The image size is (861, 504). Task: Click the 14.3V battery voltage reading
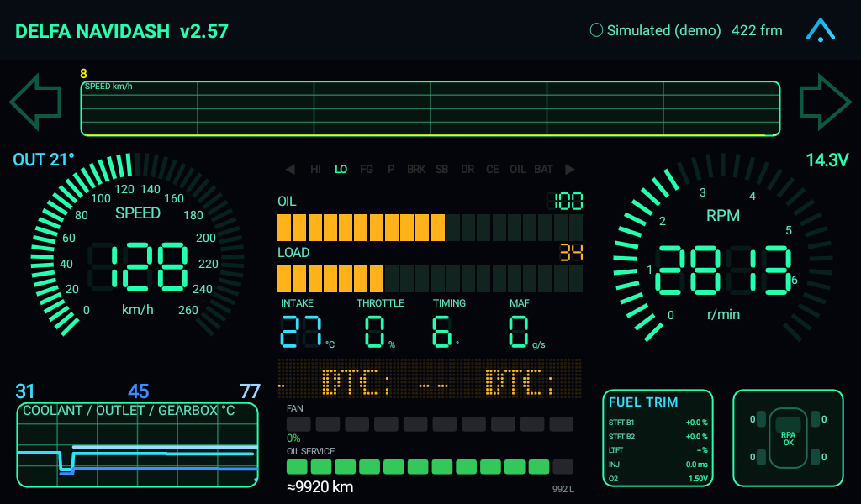827,160
